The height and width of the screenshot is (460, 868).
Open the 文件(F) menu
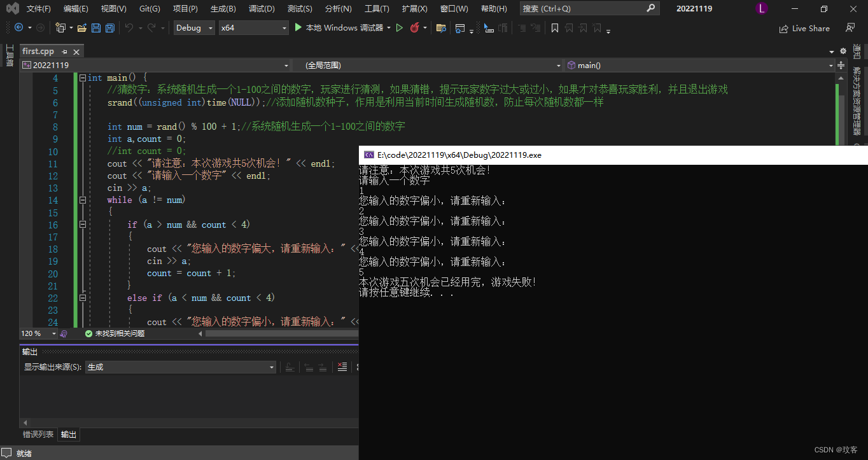tap(38, 9)
